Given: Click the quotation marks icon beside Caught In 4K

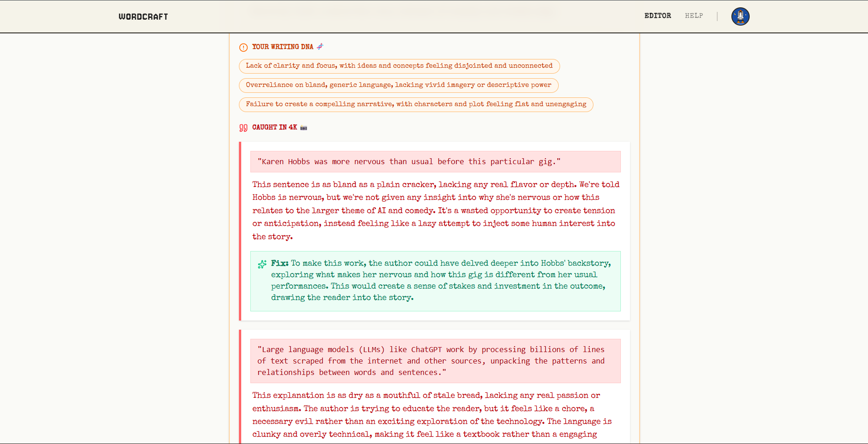Looking at the screenshot, I should 243,128.
